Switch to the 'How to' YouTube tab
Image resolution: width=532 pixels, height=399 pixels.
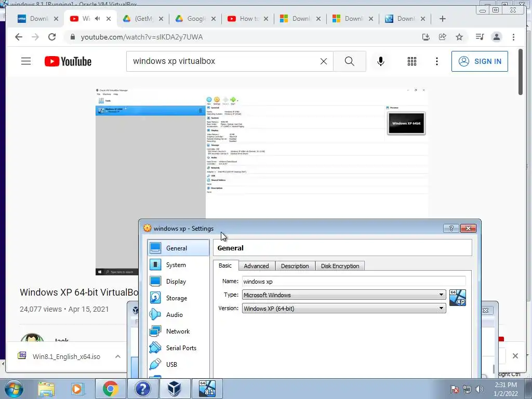[248, 19]
